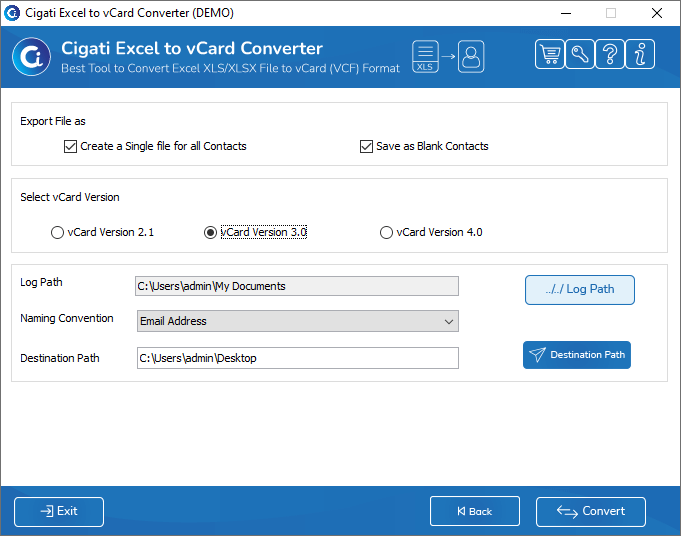Open the Email Address combo box
The height and width of the screenshot is (536, 681).
tap(298, 321)
